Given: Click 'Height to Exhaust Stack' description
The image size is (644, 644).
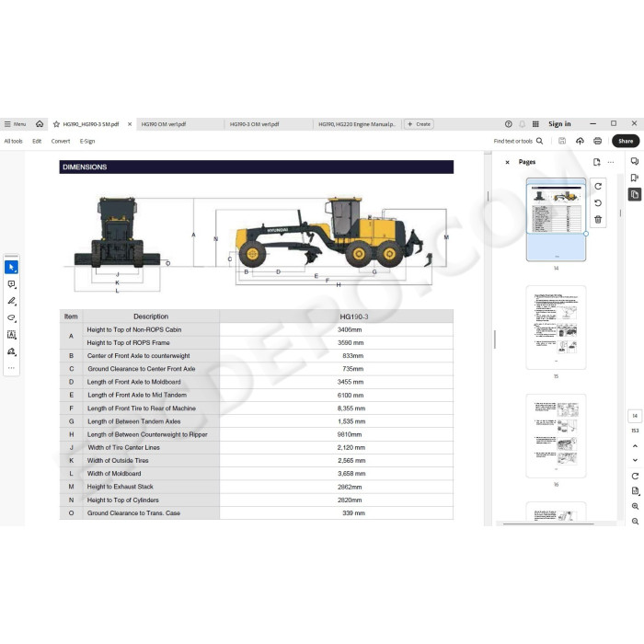Looking at the screenshot, I should [120, 487].
